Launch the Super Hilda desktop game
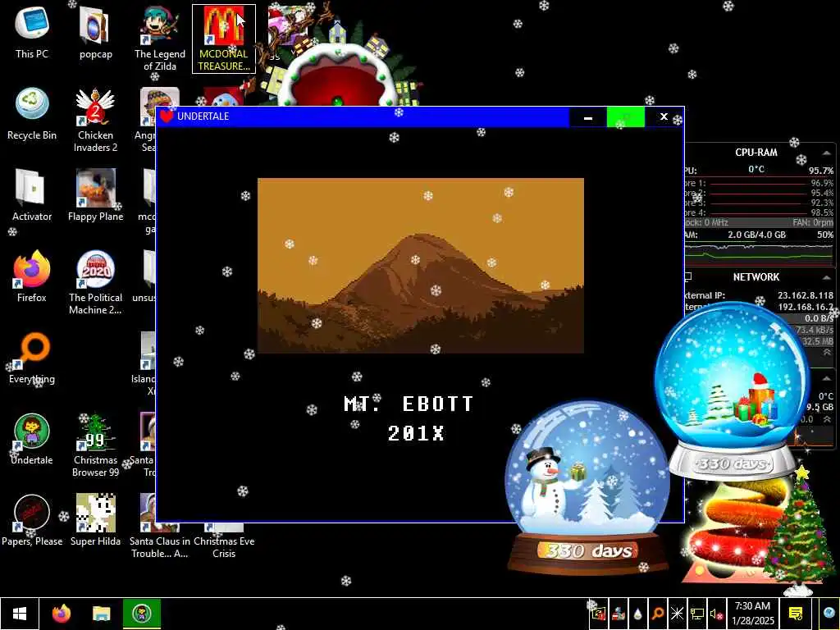 pos(95,520)
